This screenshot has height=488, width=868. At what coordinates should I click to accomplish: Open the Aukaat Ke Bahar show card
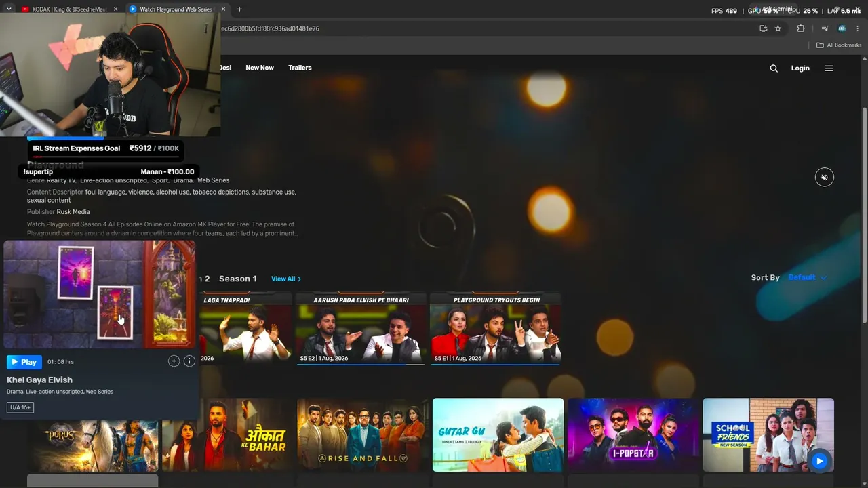227,434
